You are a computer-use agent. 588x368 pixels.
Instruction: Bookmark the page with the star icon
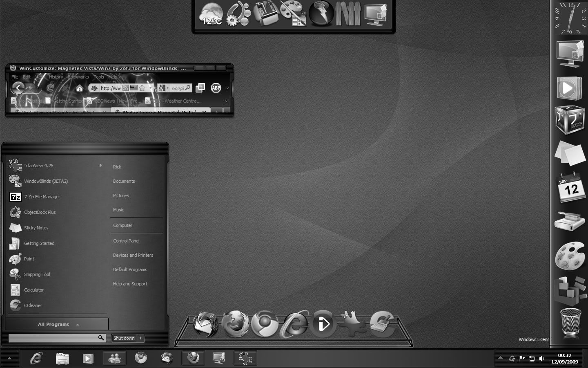142,88
